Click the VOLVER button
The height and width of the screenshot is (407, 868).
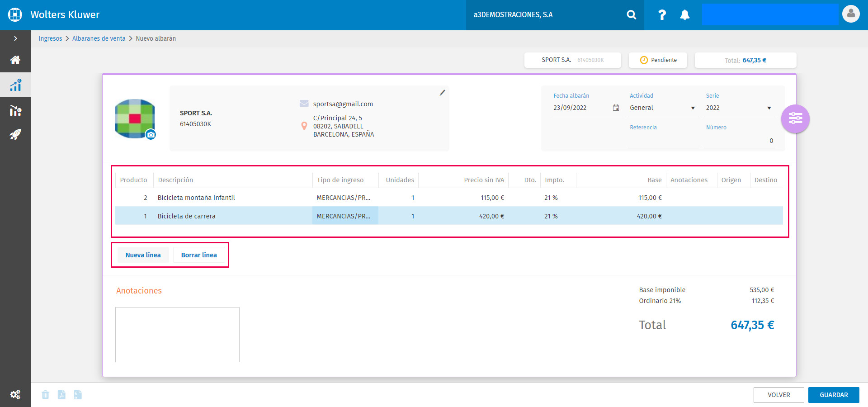coord(778,395)
